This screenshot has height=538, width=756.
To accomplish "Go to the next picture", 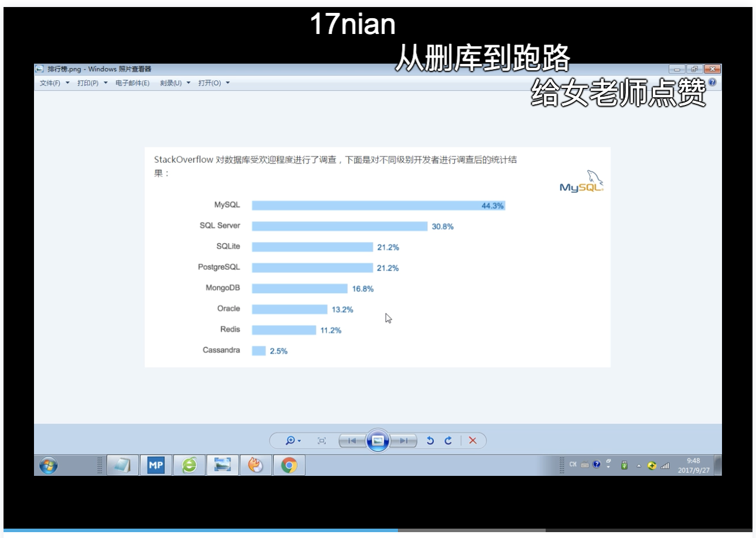I will pos(404,441).
